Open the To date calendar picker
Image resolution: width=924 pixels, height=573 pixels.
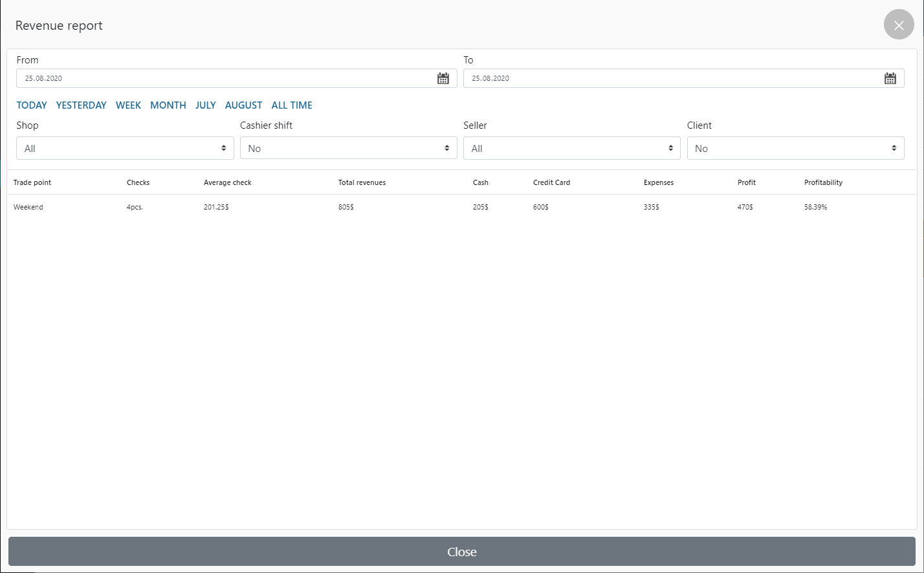pos(890,78)
